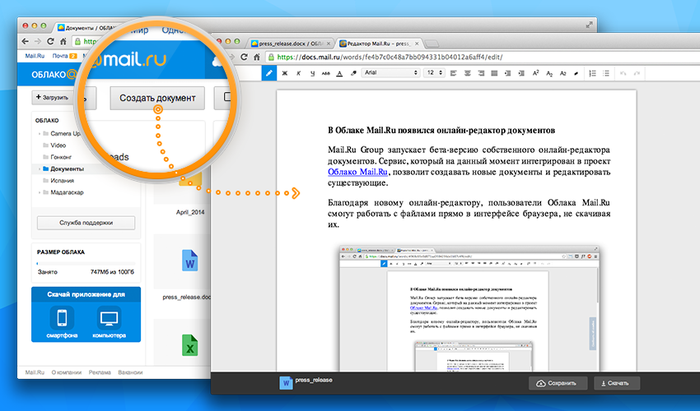Select the text highlight marker tool

point(353,73)
